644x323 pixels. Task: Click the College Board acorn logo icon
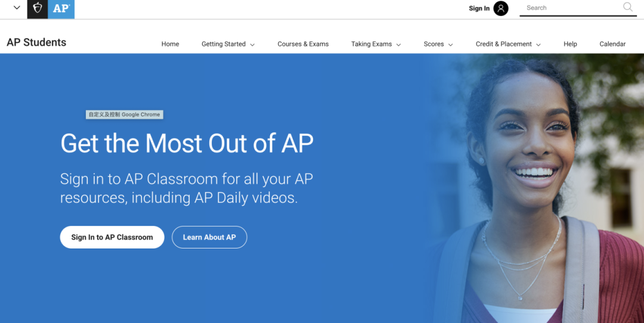tap(38, 8)
